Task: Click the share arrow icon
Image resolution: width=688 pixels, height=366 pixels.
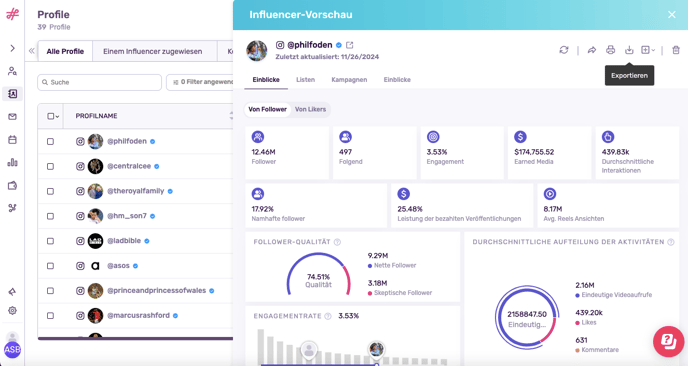Action: [591, 50]
